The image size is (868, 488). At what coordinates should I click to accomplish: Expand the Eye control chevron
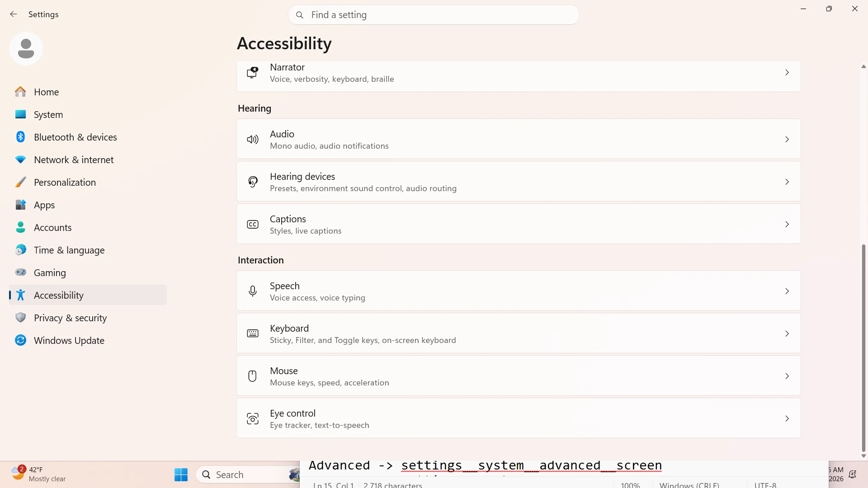click(787, 418)
